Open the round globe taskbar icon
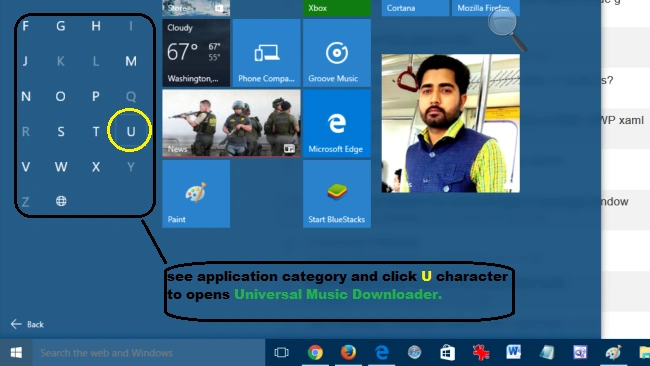This screenshot has width=650, height=366. (x=414, y=353)
